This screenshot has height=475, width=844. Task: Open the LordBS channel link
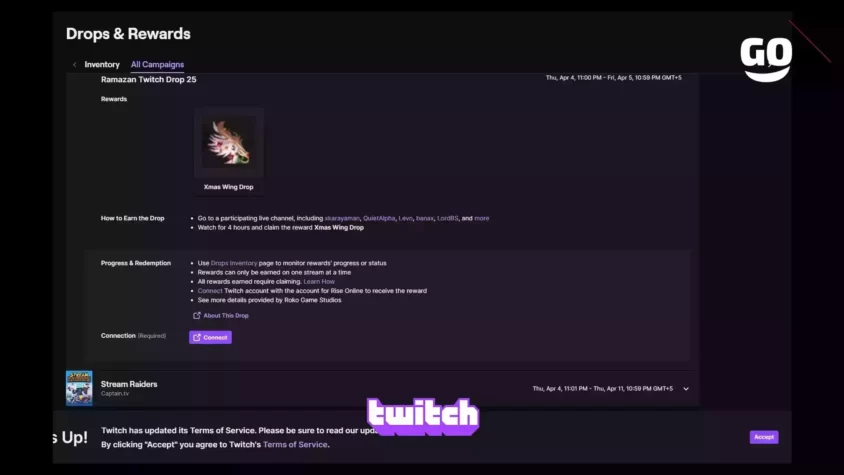pyautogui.click(x=447, y=218)
